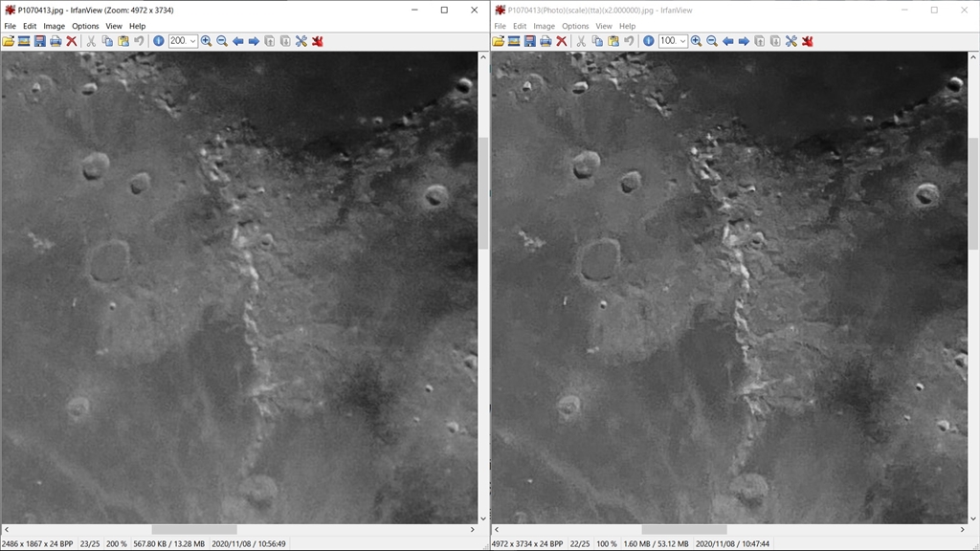The image size is (980, 551).
Task: Click Copy icon in right window toolbar
Action: tap(597, 41)
